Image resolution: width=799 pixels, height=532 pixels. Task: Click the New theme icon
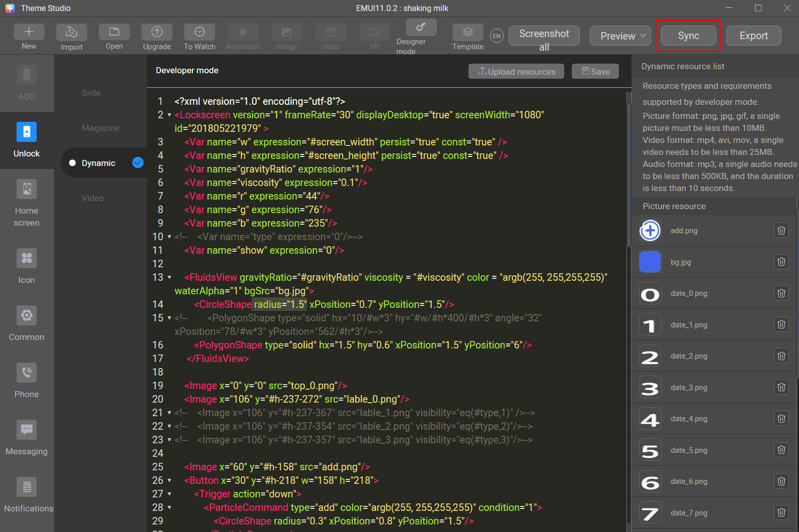point(29,33)
